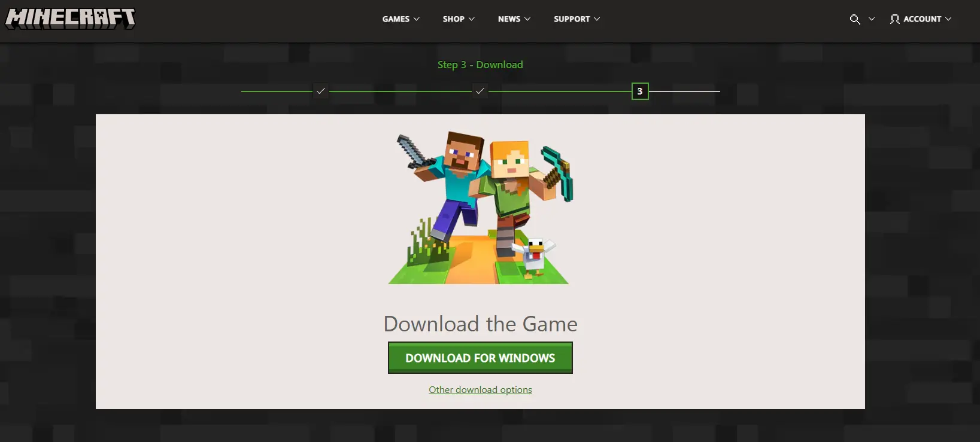Viewport: 980px width, 442px height.
Task: Click Download for Windows button
Action: point(480,358)
